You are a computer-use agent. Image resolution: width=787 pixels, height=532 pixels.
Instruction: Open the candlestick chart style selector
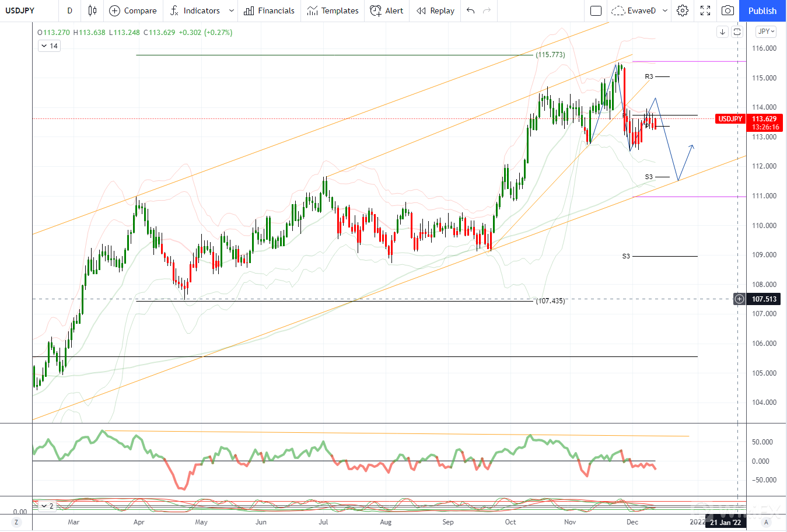click(x=92, y=10)
